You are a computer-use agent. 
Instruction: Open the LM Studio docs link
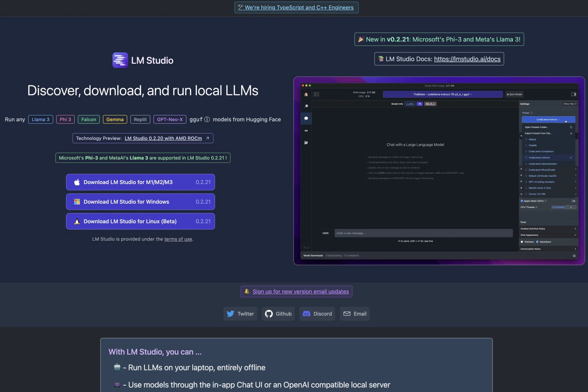467,59
